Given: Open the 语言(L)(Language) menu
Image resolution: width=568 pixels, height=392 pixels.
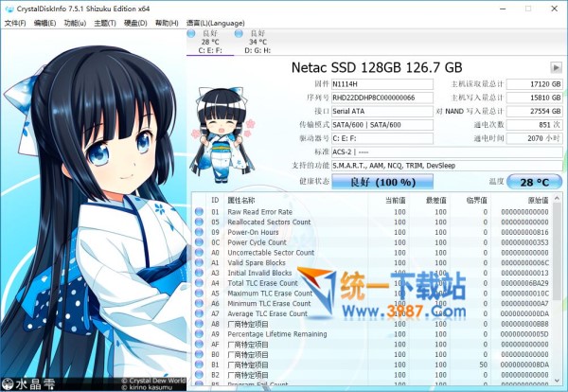Looking at the screenshot, I should click(216, 23).
